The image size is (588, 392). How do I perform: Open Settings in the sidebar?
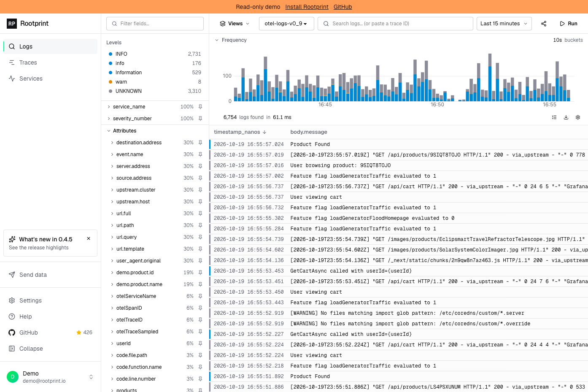pyautogui.click(x=50, y=300)
